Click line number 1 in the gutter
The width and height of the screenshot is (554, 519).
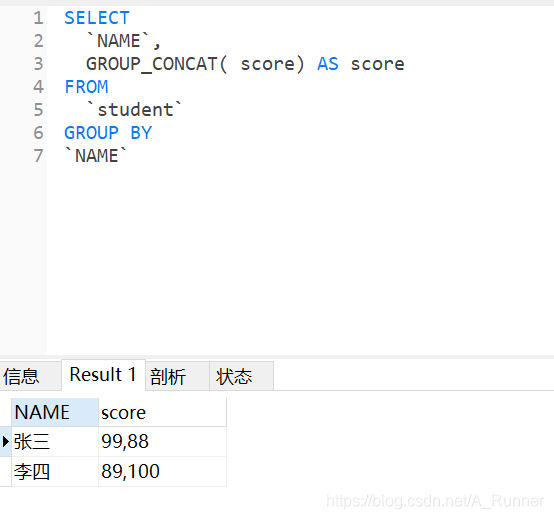(39, 18)
